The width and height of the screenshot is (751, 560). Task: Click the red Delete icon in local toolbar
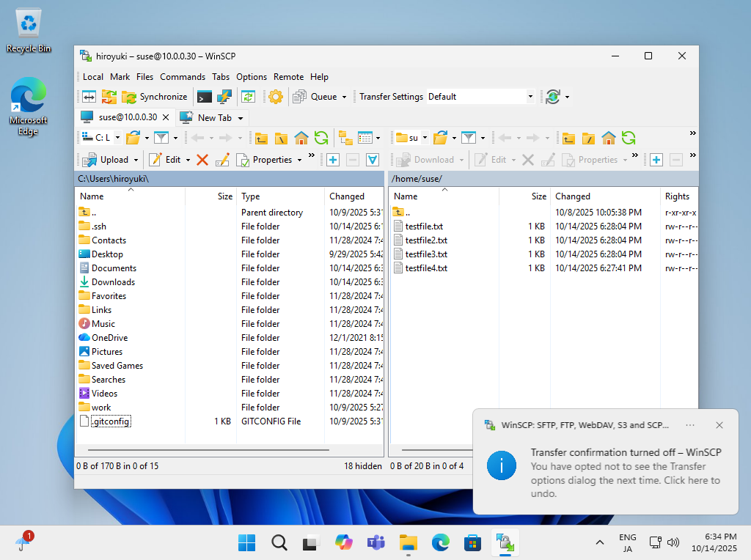coord(202,160)
